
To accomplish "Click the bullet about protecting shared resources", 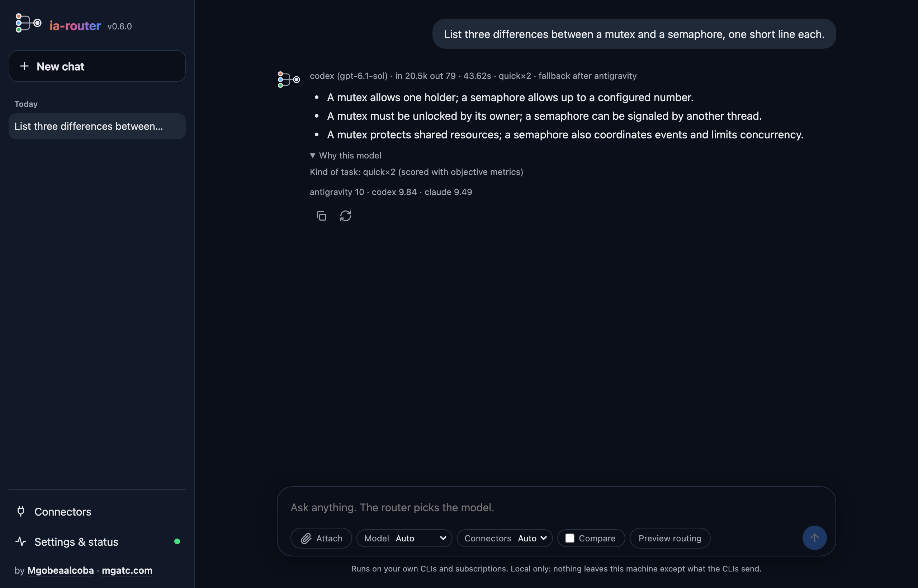I will tap(565, 135).
